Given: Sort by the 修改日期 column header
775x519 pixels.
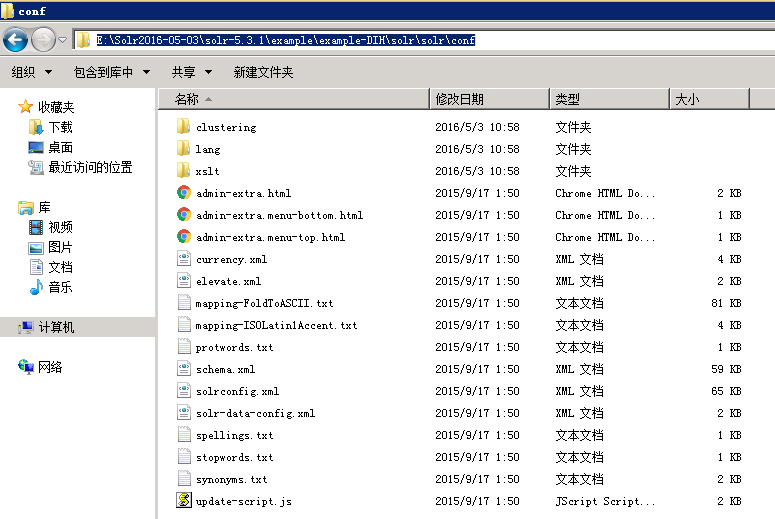Looking at the screenshot, I should 489,99.
